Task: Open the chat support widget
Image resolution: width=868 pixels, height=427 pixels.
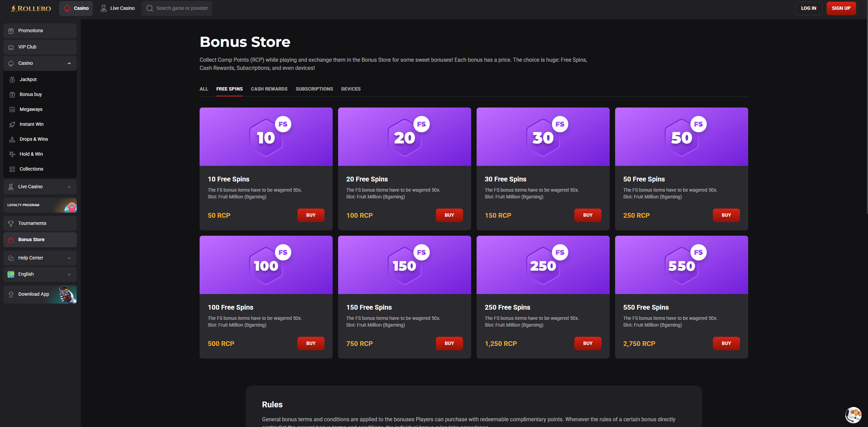Action: point(852,414)
